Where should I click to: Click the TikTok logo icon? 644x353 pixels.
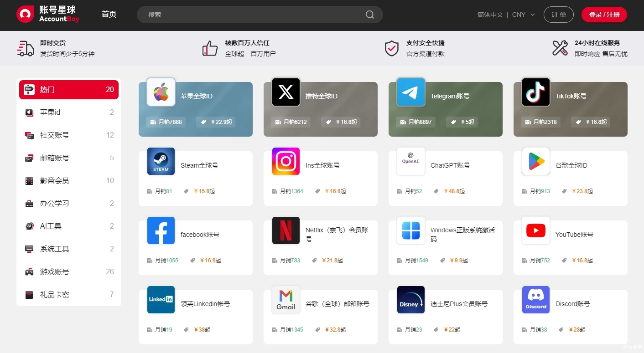coord(536,92)
